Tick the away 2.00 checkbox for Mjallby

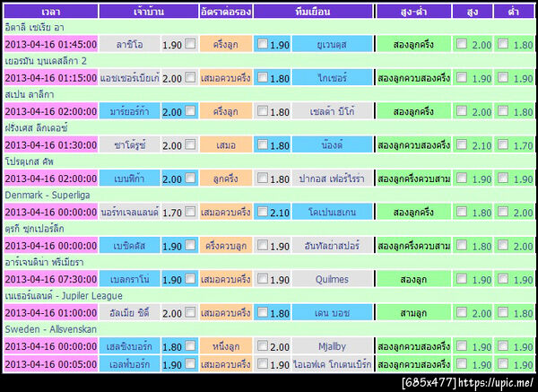(263, 345)
